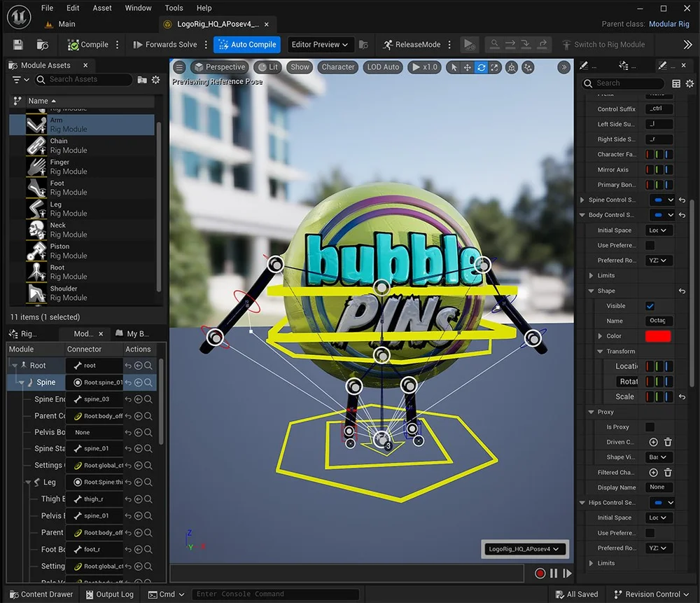Click the search magnifier icon in the Root module row
The image size is (700, 603).
click(148, 366)
